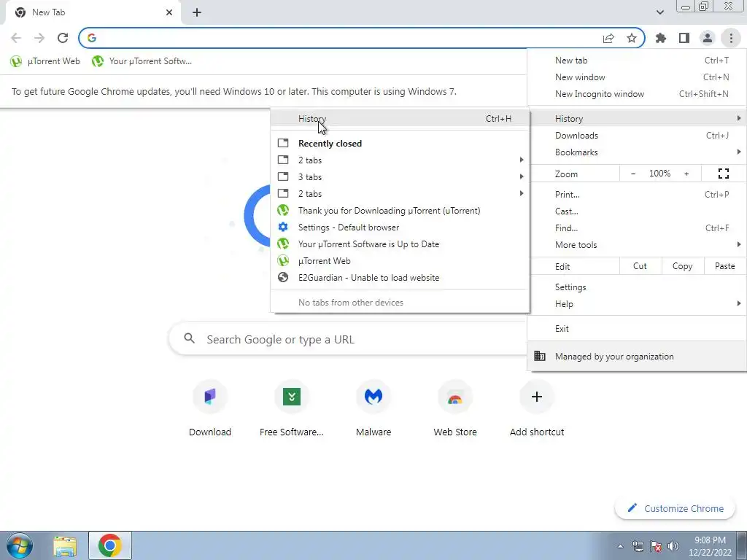
Task: Choose Find... from the menu
Action: pos(637,228)
